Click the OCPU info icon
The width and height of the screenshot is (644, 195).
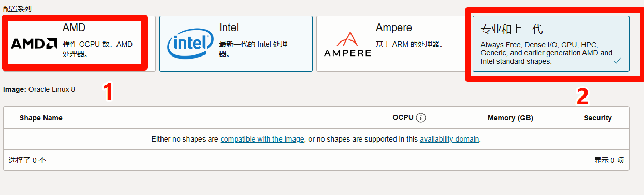(x=421, y=118)
